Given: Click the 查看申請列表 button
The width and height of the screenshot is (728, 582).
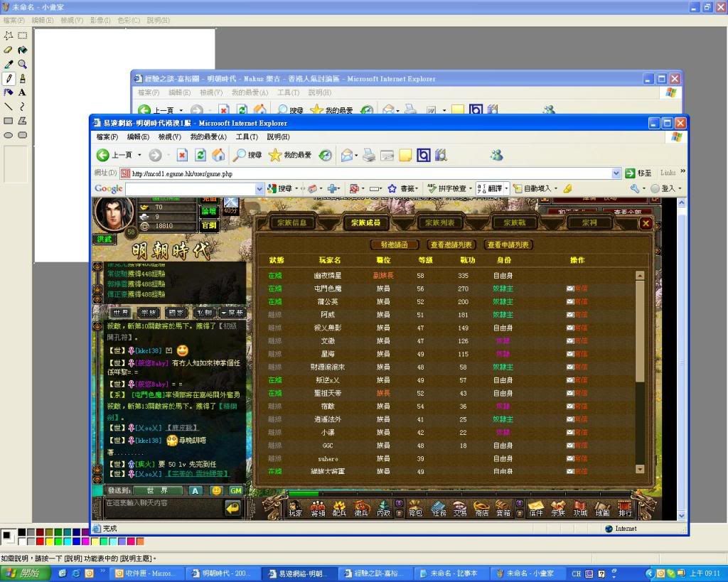Looking at the screenshot, I should tap(508, 244).
